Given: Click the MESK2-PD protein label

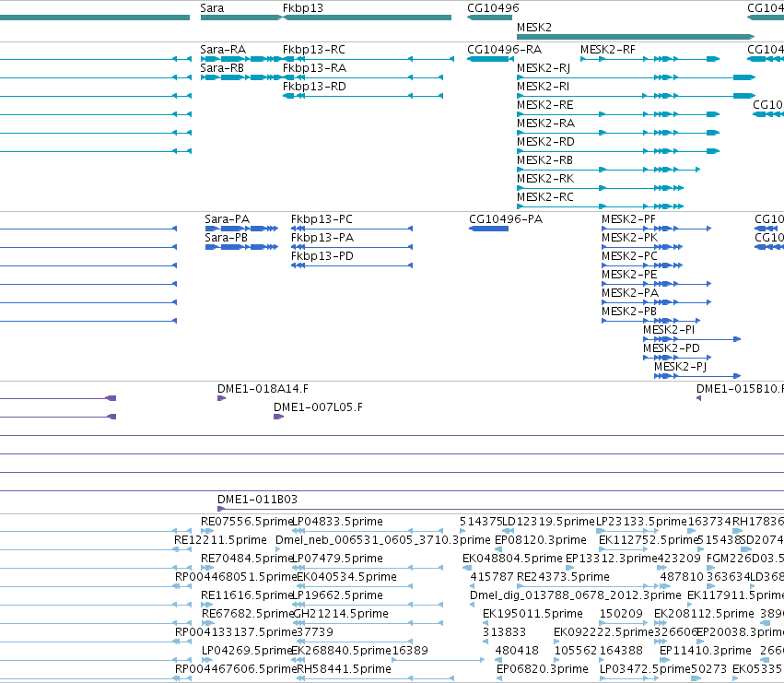Looking at the screenshot, I should 672,348.
